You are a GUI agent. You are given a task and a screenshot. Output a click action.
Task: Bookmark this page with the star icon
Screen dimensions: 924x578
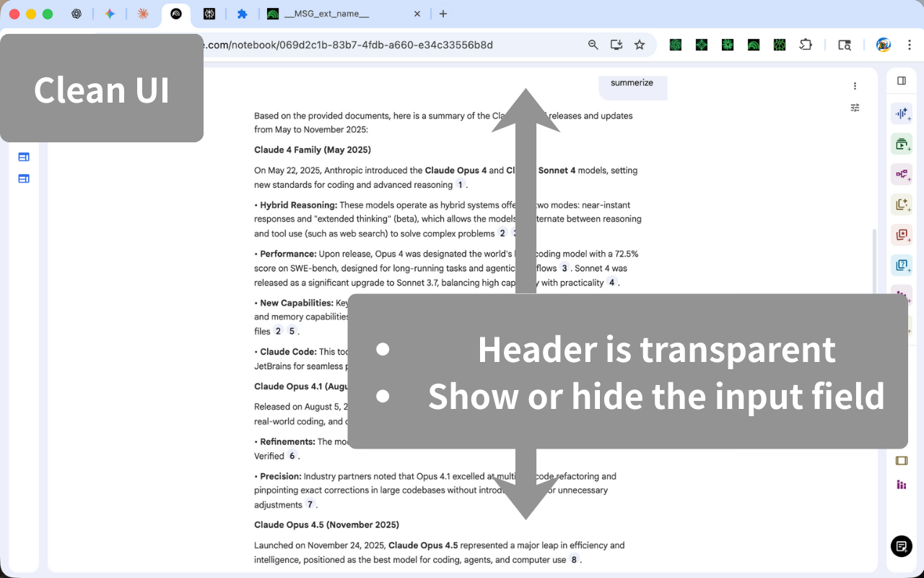(x=640, y=45)
